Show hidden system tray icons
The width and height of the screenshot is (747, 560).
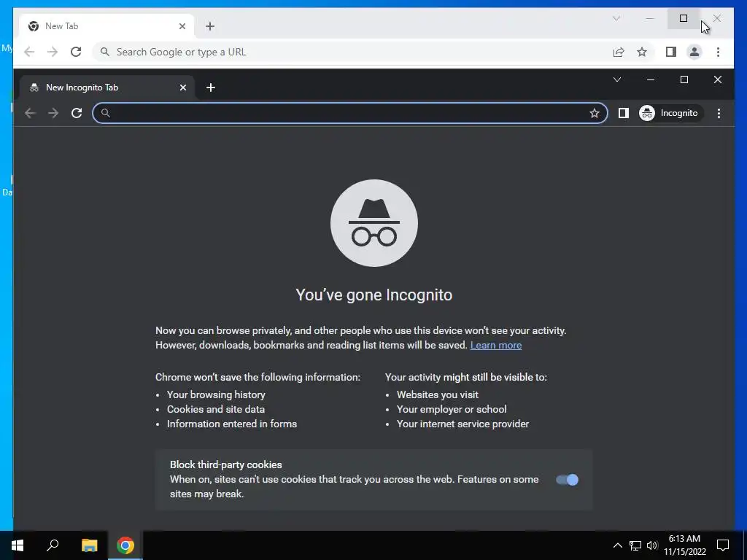coord(617,545)
